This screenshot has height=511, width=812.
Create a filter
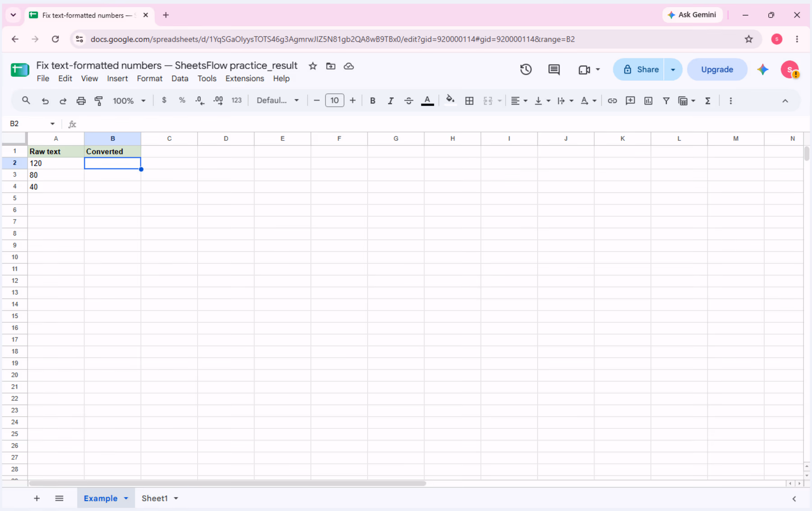point(666,101)
